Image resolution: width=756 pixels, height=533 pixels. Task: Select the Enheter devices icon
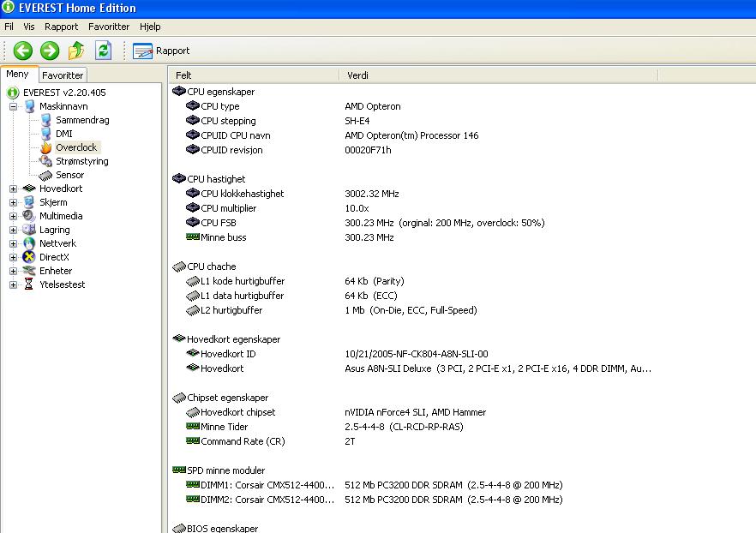pyautogui.click(x=29, y=271)
